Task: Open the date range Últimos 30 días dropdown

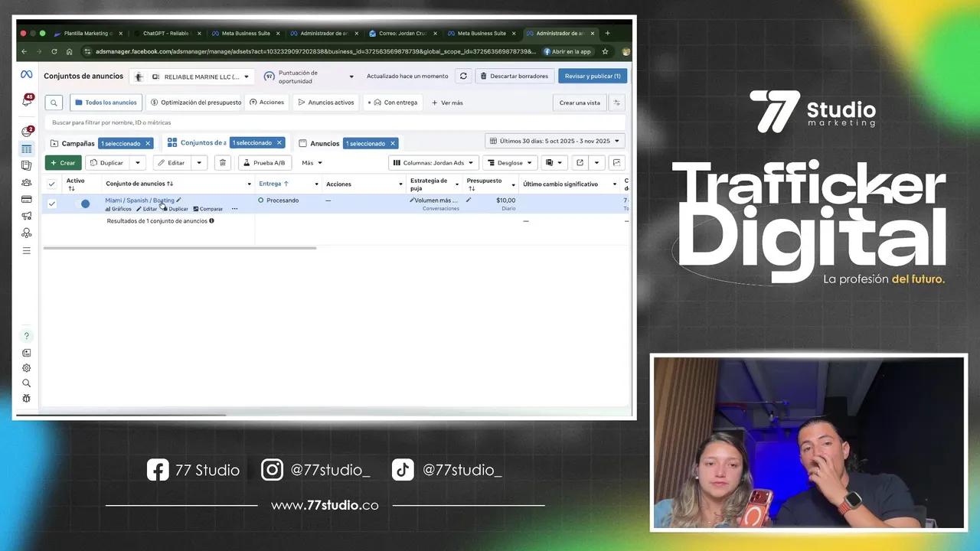Action: pos(555,141)
